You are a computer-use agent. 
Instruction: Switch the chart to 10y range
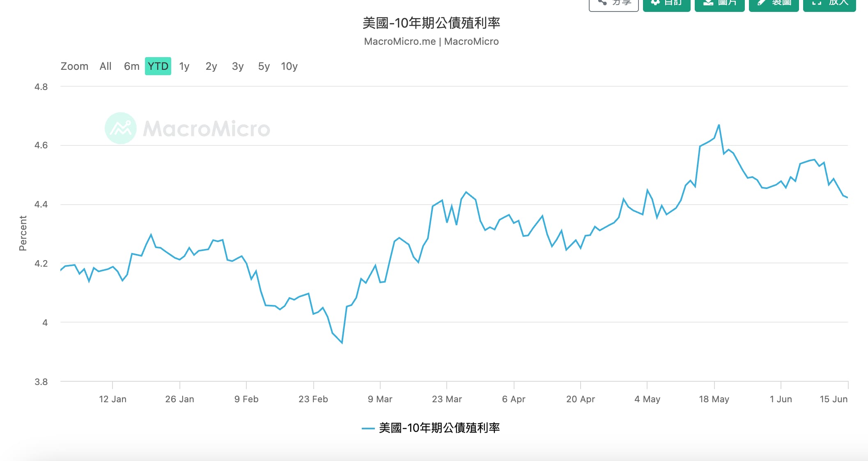point(289,66)
